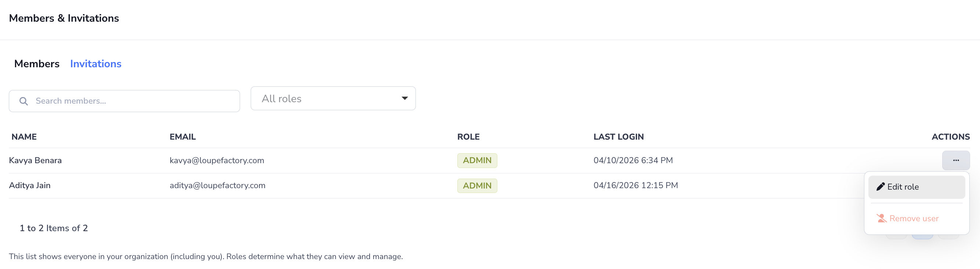Click the '1 to 2 Items of 2' count
The height and width of the screenshot is (269, 980).
point(54,228)
